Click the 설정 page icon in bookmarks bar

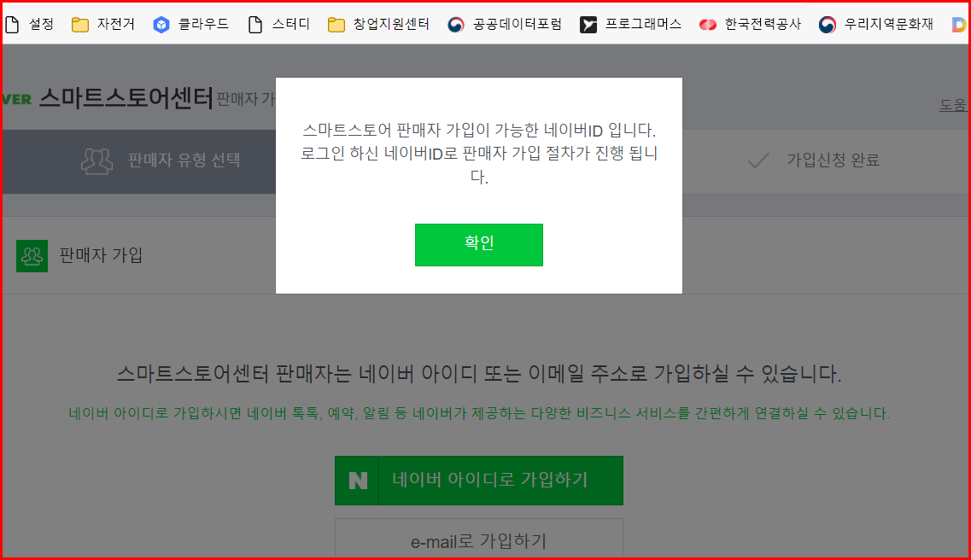click(x=13, y=25)
